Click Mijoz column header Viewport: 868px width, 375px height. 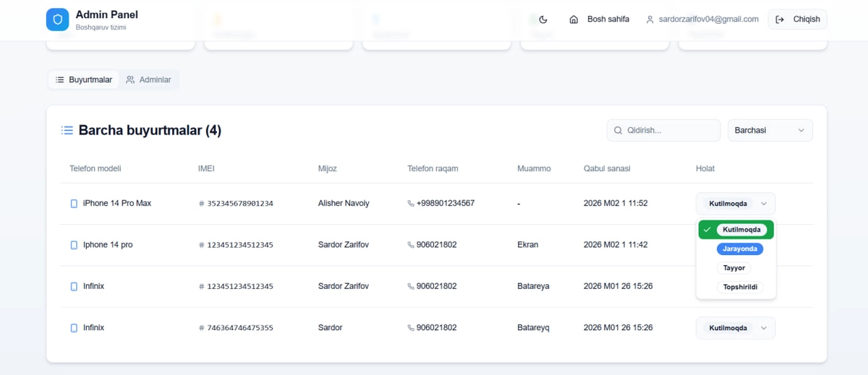click(328, 168)
